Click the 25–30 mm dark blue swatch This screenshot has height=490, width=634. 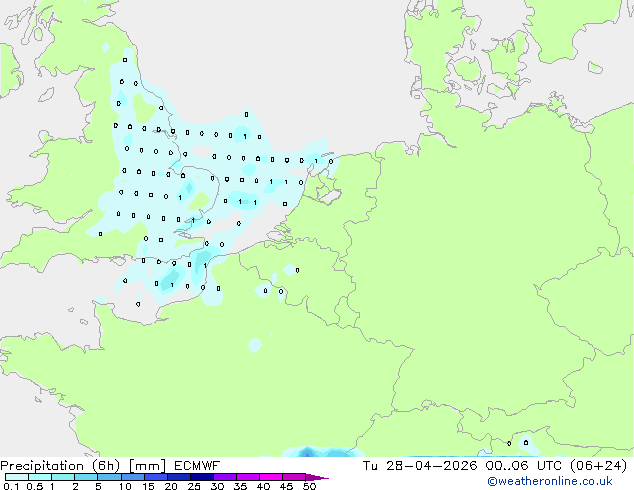tap(201, 477)
